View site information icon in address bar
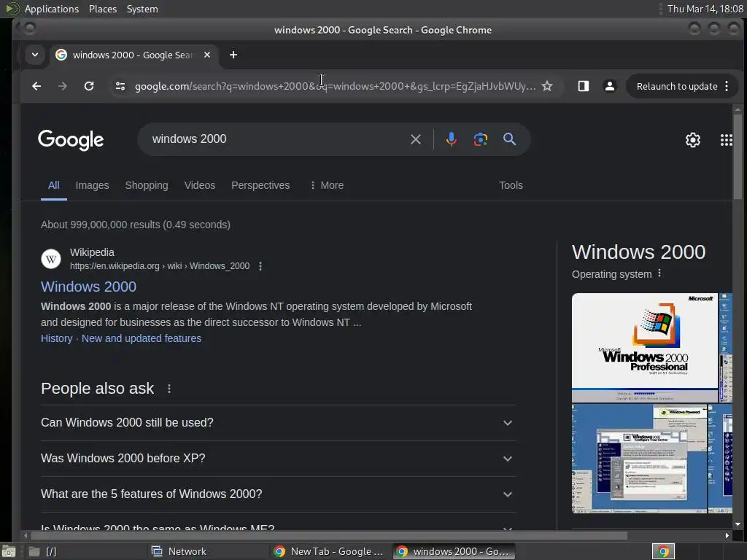The width and height of the screenshot is (747, 560). tap(120, 86)
